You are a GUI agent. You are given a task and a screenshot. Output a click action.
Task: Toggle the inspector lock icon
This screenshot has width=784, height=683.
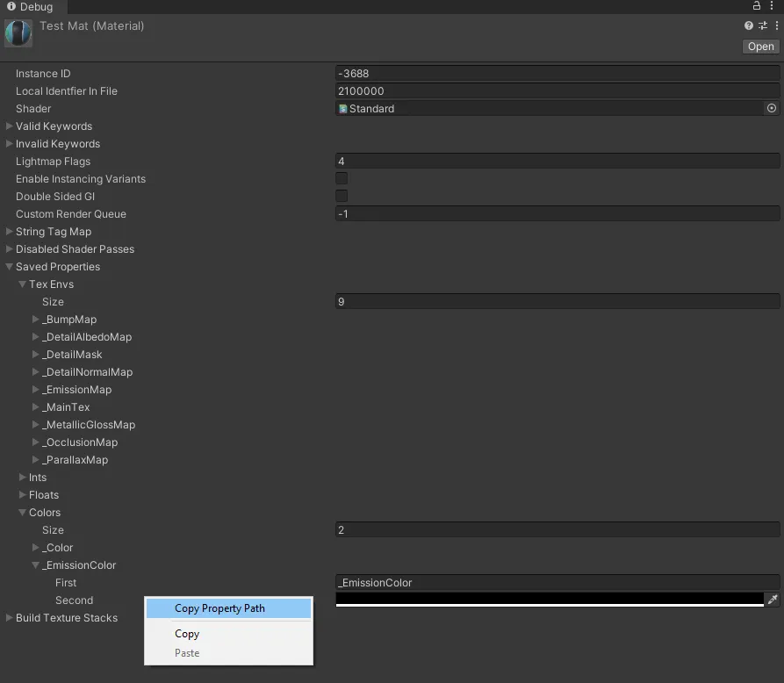click(757, 5)
